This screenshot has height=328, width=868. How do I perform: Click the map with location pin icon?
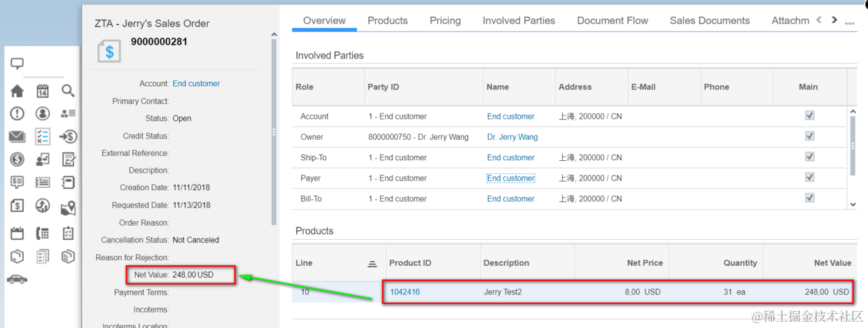tap(68, 207)
